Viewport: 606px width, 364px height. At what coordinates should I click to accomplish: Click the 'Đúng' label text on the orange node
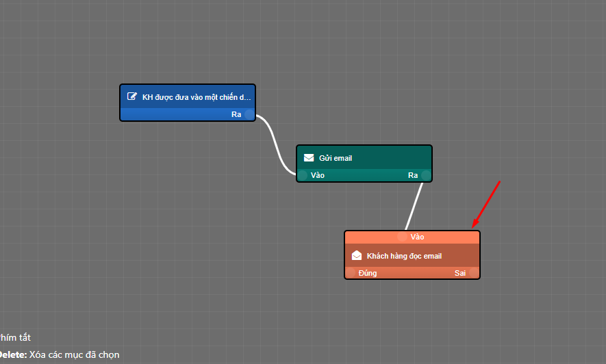(x=368, y=273)
